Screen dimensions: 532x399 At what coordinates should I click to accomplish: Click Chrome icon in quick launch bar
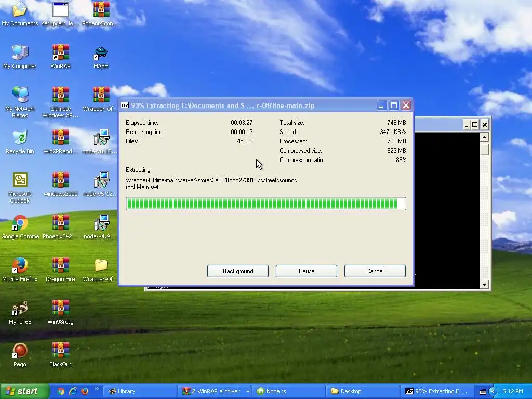61,391
